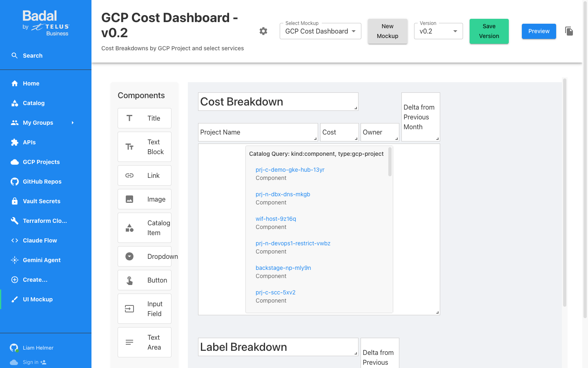588x368 pixels.
Task: Click the Claude Flow code brackets icon
Action: coord(15,240)
